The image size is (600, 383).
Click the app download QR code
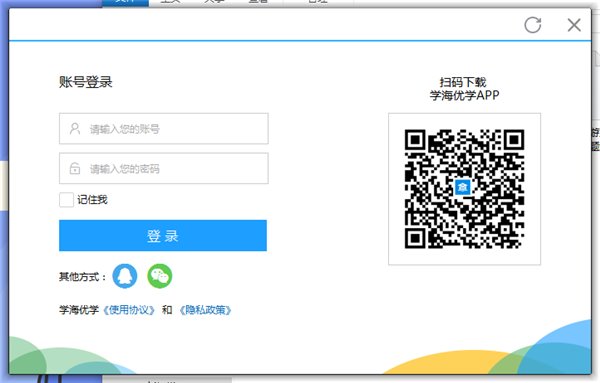point(464,189)
